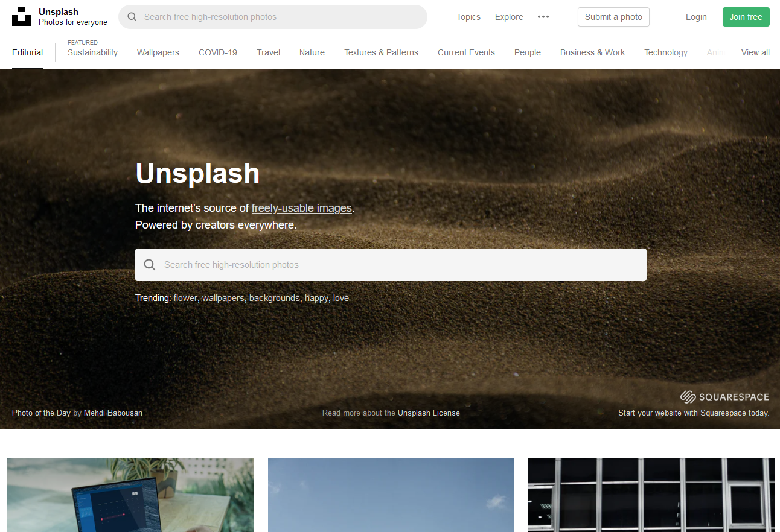Click the Join free button
This screenshot has height=532, width=780.
click(x=746, y=17)
